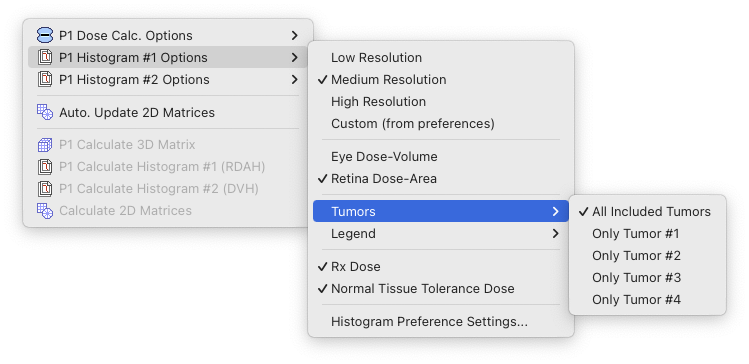Click the Calculate Histogram #2 (DVH) icon
Screen dimensions: 749x364
point(45,189)
